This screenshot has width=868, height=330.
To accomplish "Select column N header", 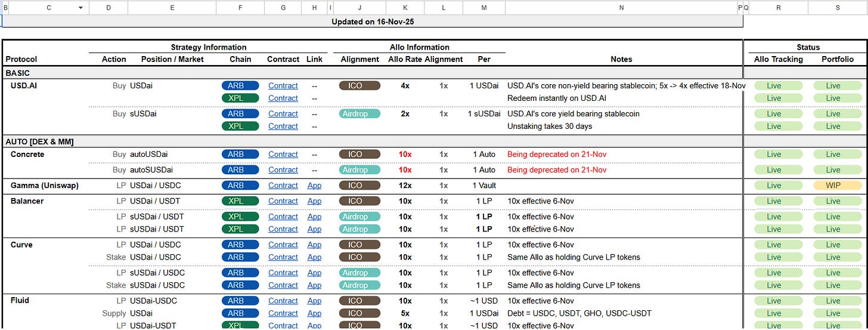I will (621, 7).
